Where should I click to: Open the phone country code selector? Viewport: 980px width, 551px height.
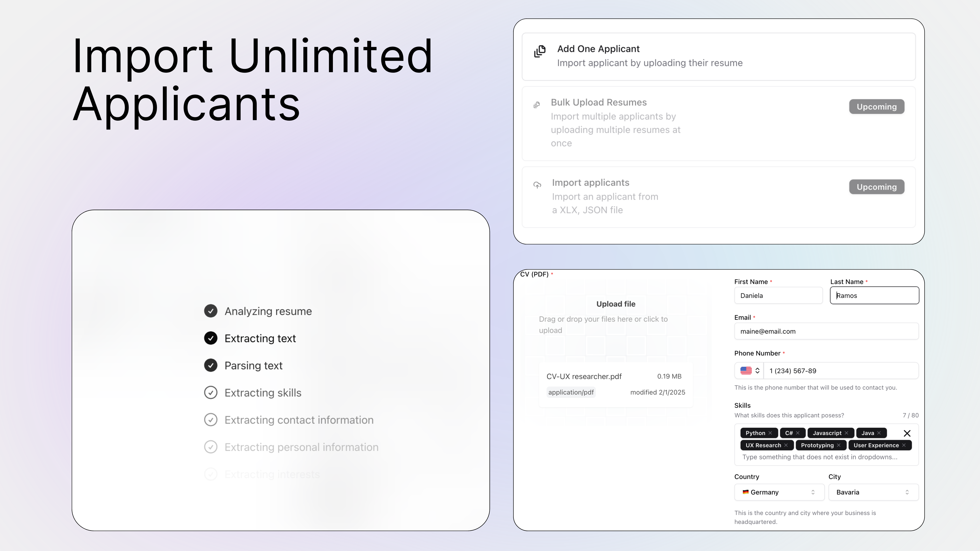(749, 371)
